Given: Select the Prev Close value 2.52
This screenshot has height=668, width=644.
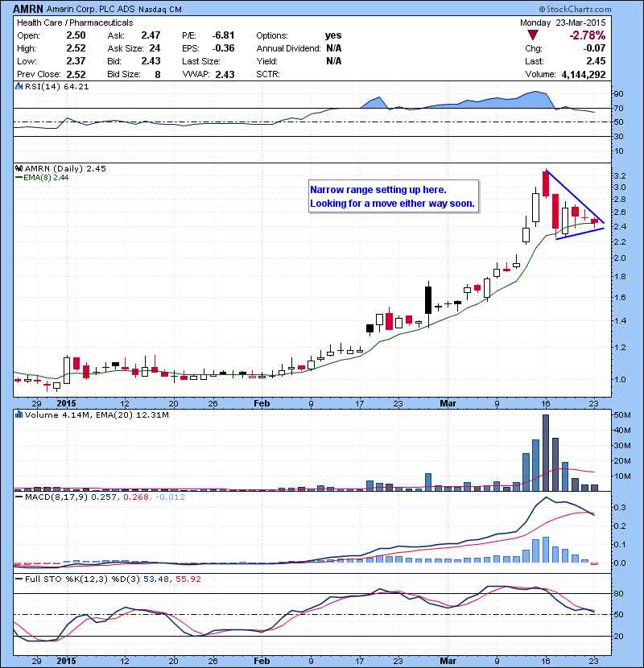Looking at the screenshot, I should [x=76, y=75].
